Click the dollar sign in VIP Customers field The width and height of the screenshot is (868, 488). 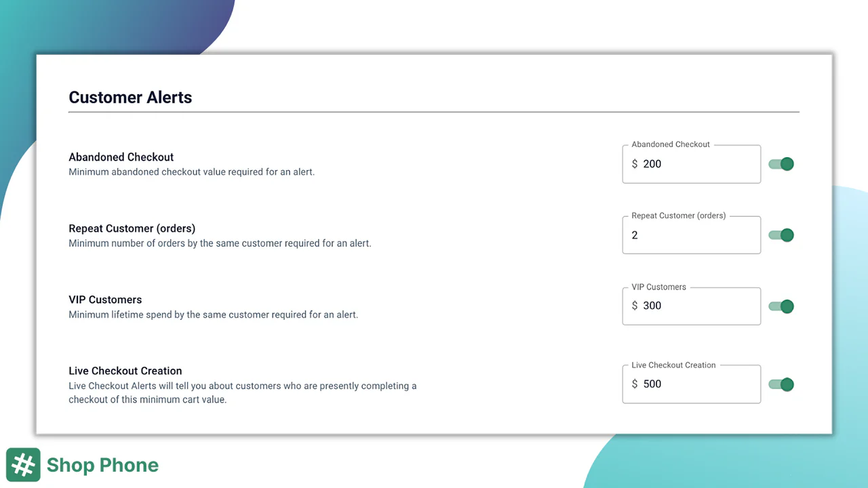tap(635, 306)
